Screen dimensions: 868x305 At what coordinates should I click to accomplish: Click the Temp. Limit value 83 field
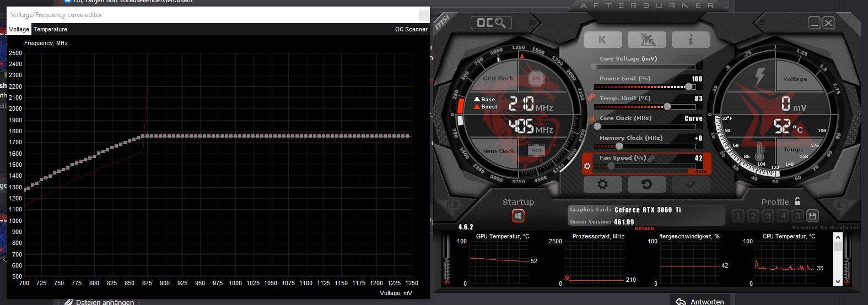(x=698, y=99)
